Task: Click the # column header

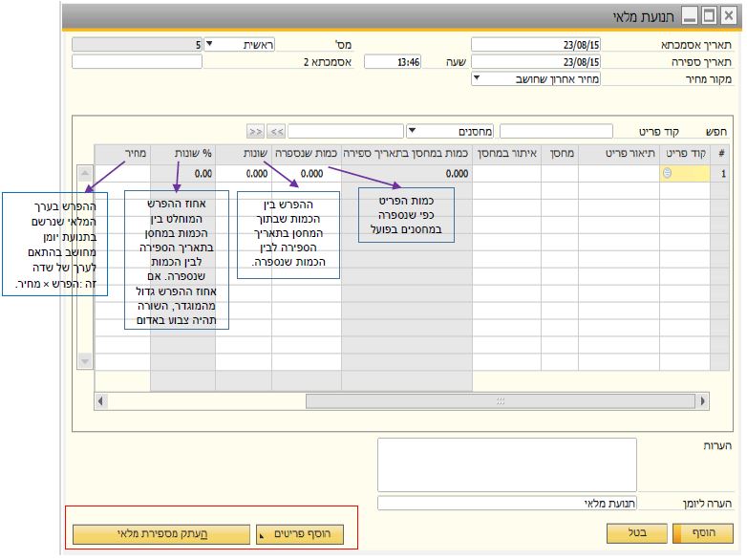Action: (x=720, y=154)
